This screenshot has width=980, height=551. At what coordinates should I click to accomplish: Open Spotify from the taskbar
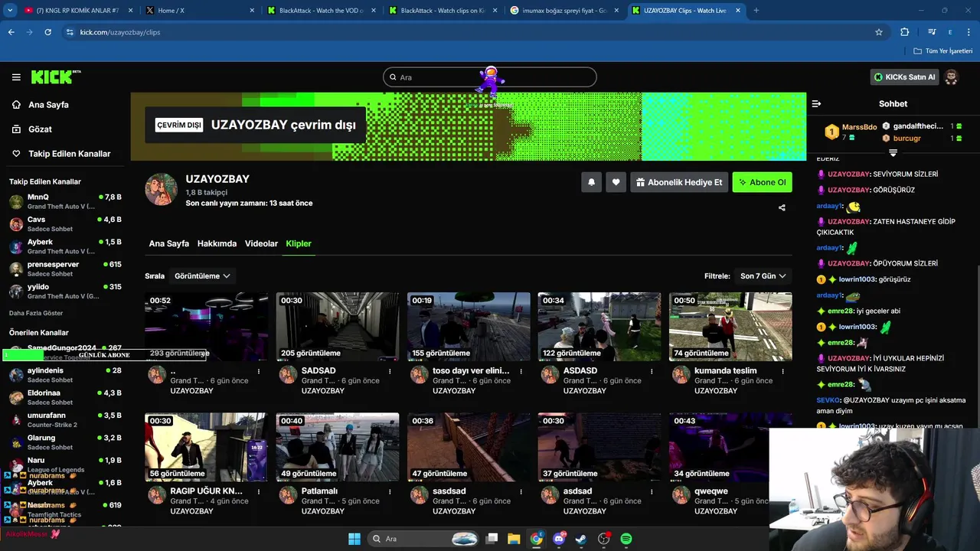click(x=626, y=539)
